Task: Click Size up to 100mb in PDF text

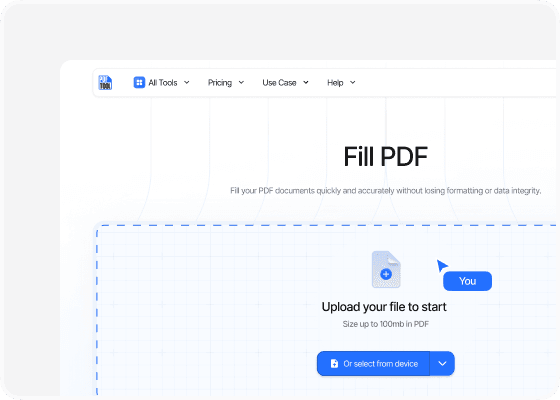Action: coord(386,324)
